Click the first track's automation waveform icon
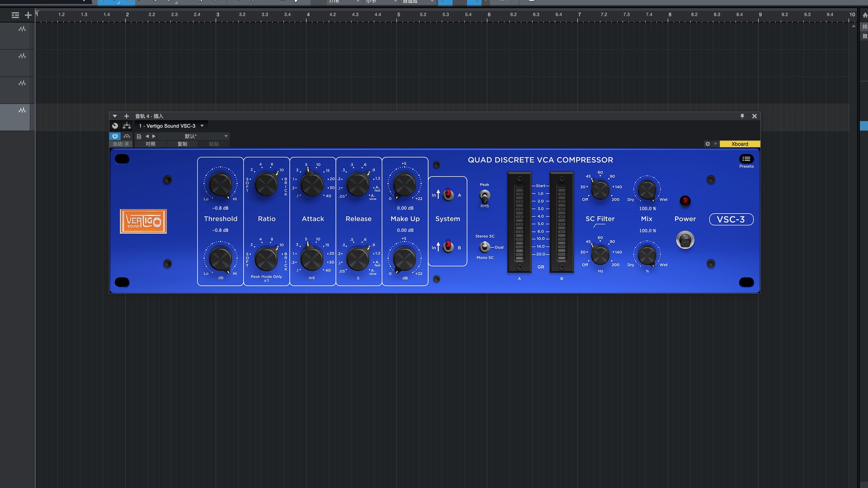The height and width of the screenshot is (488, 868). point(22,29)
